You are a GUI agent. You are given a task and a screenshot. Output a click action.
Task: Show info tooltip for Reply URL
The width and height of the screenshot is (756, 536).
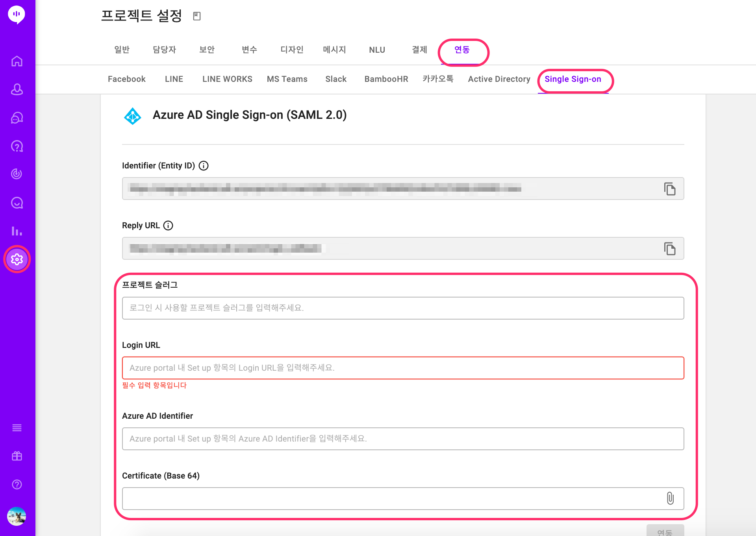(168, 225)
